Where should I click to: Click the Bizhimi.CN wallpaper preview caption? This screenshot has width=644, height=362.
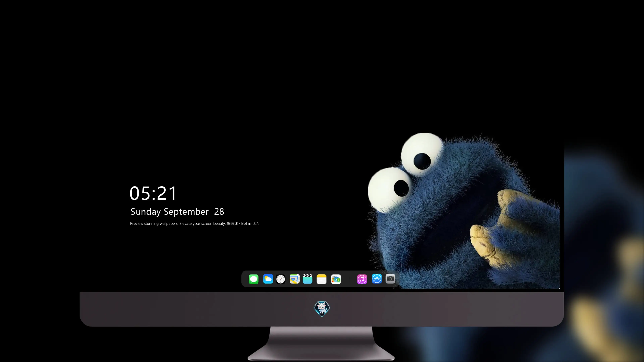pyautogui.click(x=195, y=223)
